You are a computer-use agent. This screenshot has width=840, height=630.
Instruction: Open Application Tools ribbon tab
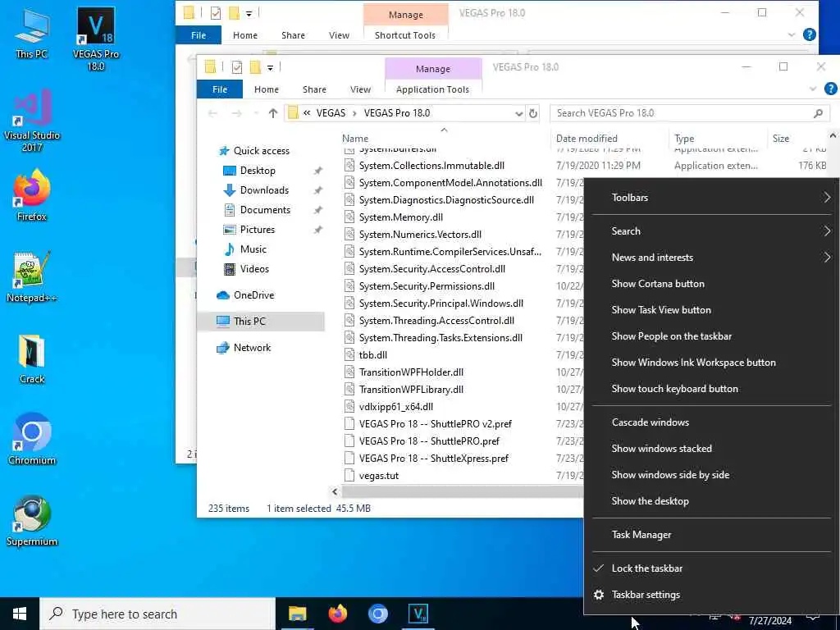click(x=433, y=89)
